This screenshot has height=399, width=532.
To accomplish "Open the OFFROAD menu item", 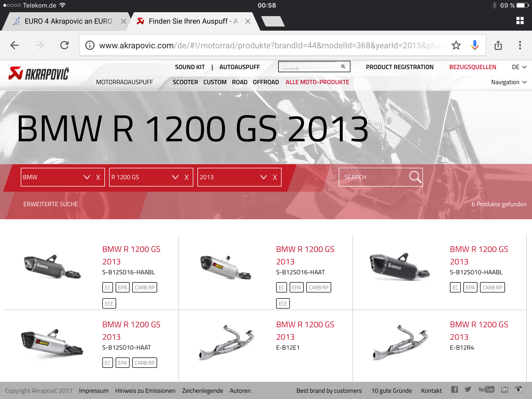I will (265, 82).
